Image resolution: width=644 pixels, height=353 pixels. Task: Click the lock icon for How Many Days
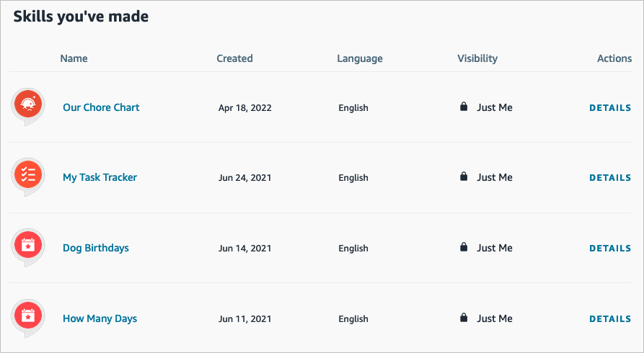pyautogui.click(x=464, y=318)
